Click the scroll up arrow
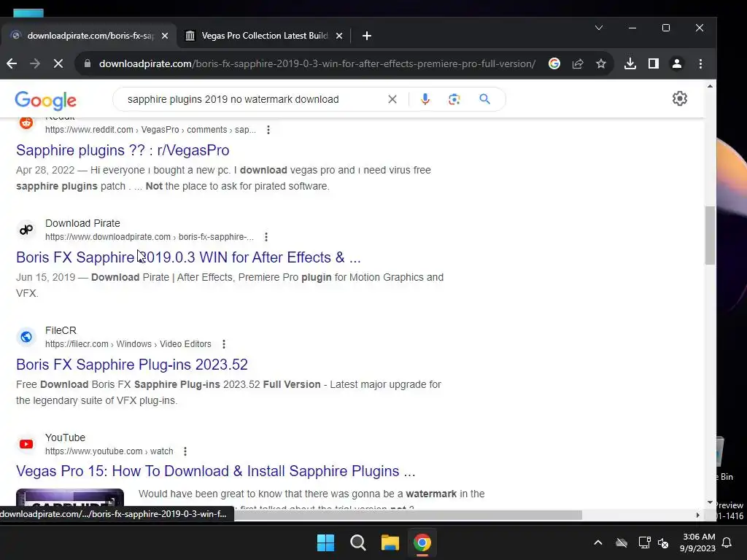The image size is (747, 560). pos(710,86)
